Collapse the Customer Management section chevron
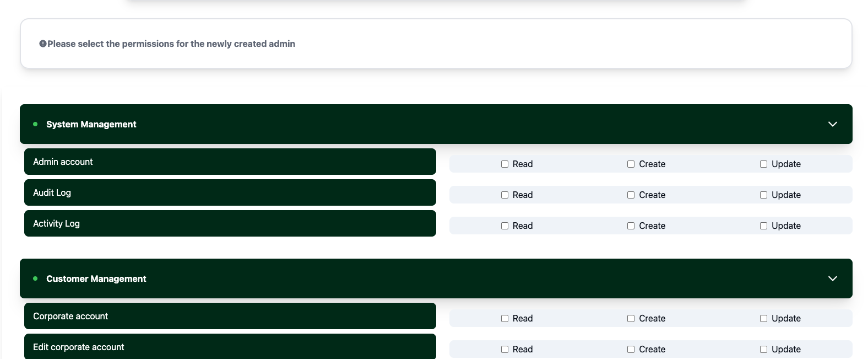 click(x=832, y=278)
